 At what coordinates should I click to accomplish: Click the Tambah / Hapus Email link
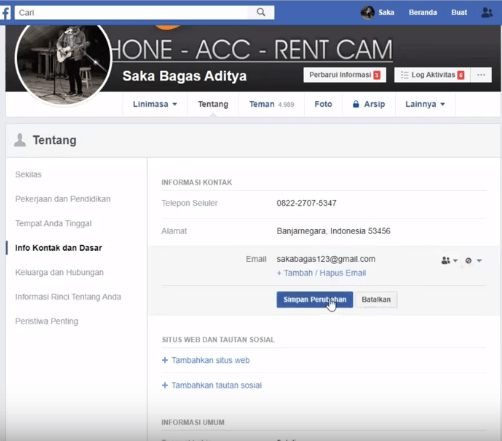322,273
